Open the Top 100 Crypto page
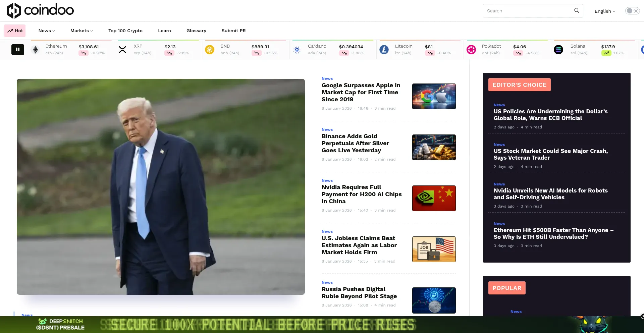 pyautogui.click(x=125, y=31)
